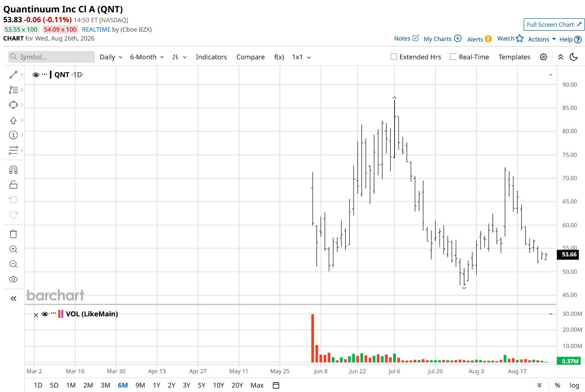The image size is (585, 392).
Task: Select the arrow marker tool
Action: click(x=13, y=120)
